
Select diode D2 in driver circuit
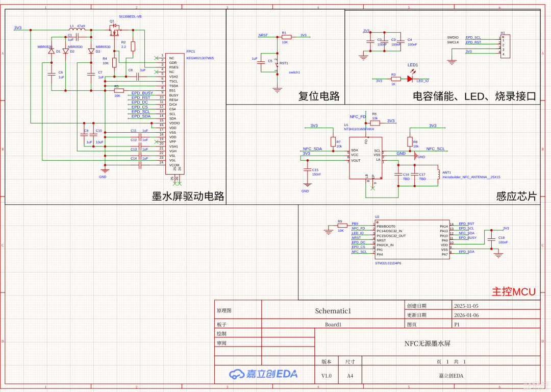click(x=65, y=51)
